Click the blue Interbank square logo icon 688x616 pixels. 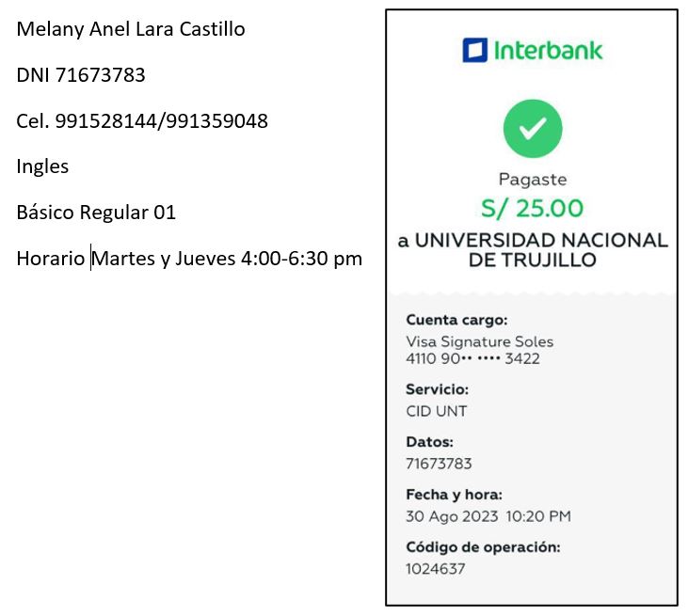coord(474,51)
